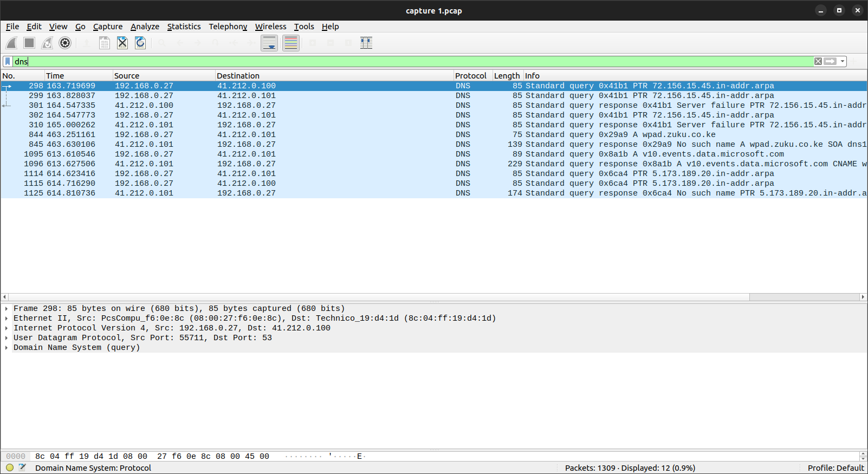Select packet 299 in the list
Screen dimensions: 868x474
coord(433,95)
